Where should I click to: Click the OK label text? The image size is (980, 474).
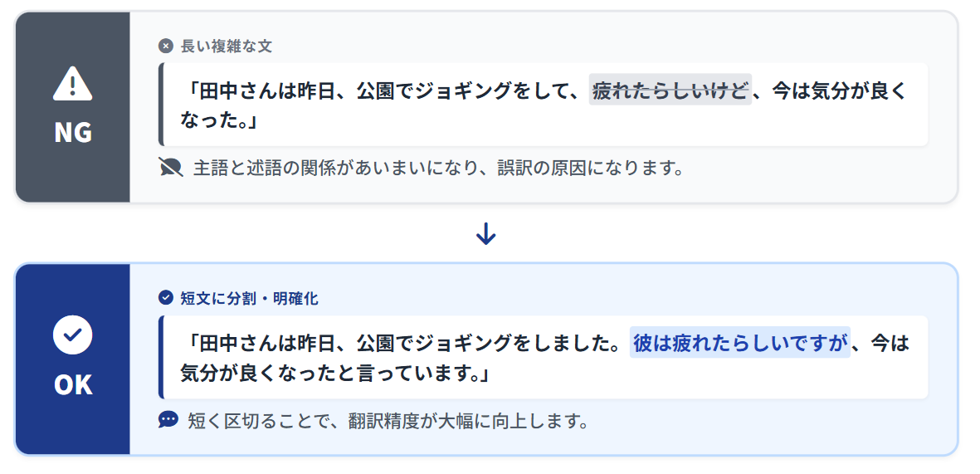click(x=72, y=384)
